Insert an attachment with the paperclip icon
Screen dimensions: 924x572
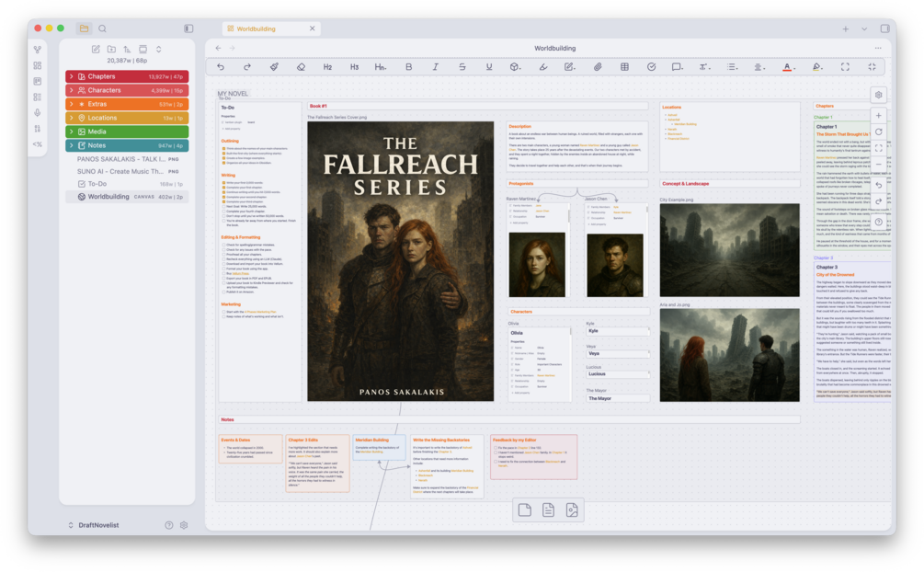pyautogui.click(x=598, y=67)
